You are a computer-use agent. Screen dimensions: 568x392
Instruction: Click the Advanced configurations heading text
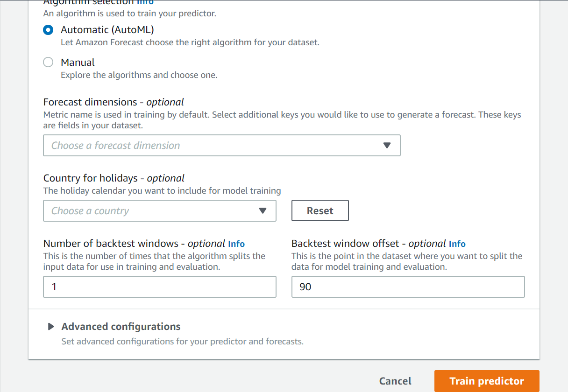click(121, 327)
